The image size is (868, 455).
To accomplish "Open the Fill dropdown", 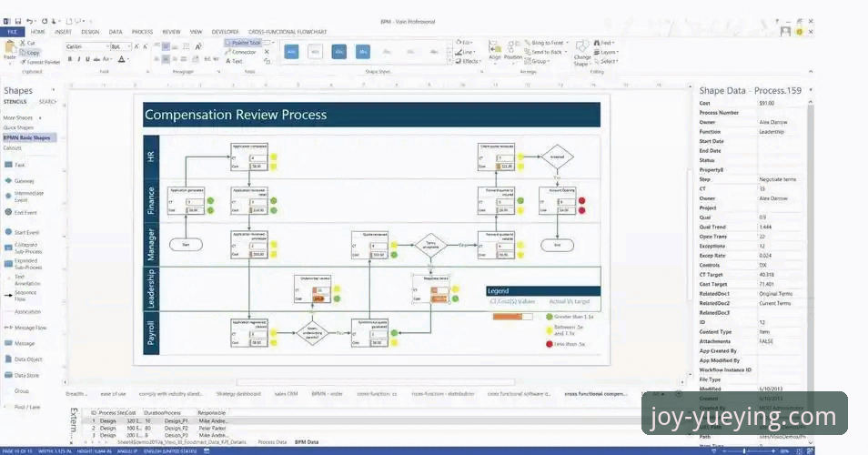I will point(464,43).
